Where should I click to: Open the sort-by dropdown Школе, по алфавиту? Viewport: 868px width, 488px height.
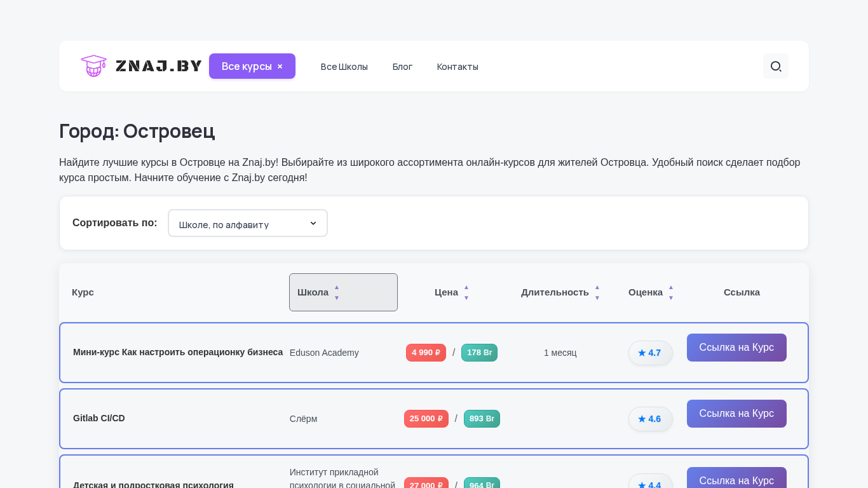click(x=248, y=223)
